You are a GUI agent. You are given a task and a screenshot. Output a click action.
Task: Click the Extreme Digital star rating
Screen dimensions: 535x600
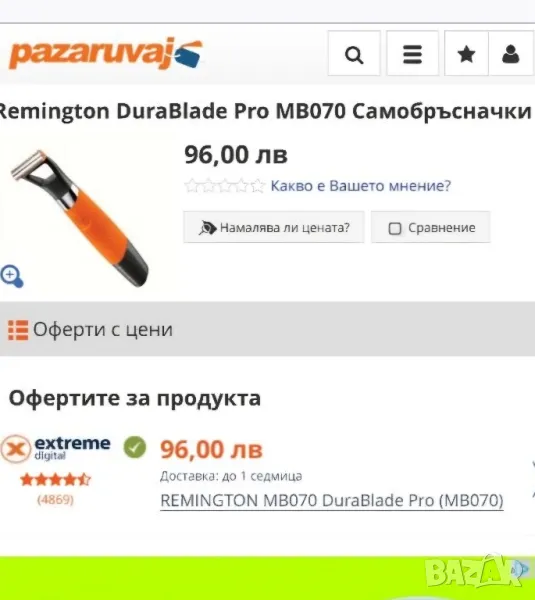pos(55,479)
